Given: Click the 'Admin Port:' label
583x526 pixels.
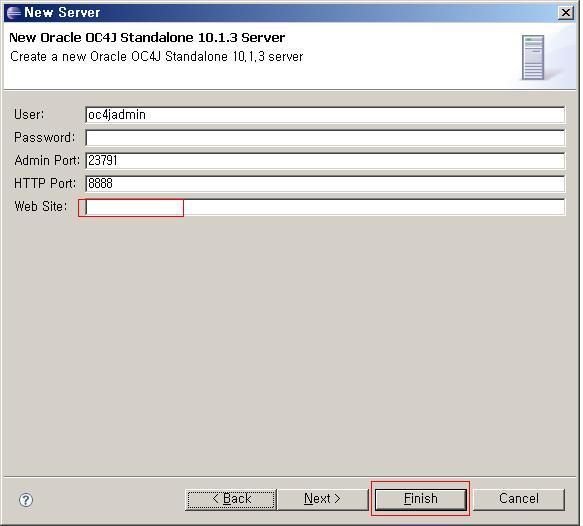Looking at the screenshot, I should pyautogui.click(x=47, y=160).
